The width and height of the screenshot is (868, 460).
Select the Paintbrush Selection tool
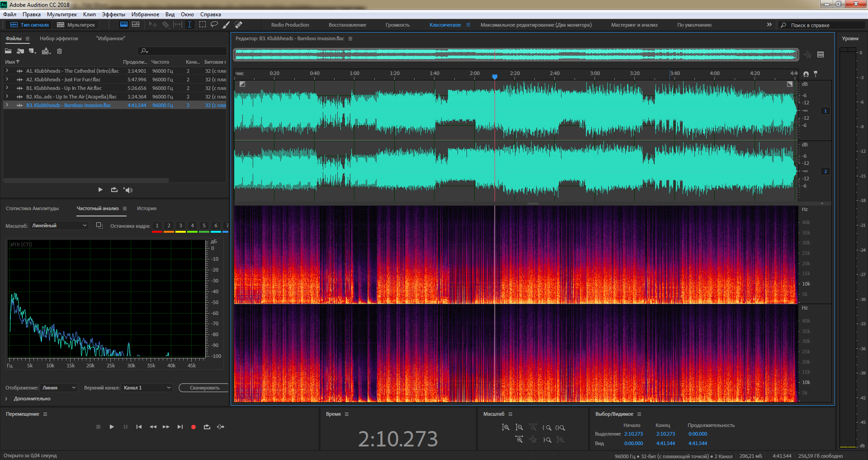(x=226, y=25)
